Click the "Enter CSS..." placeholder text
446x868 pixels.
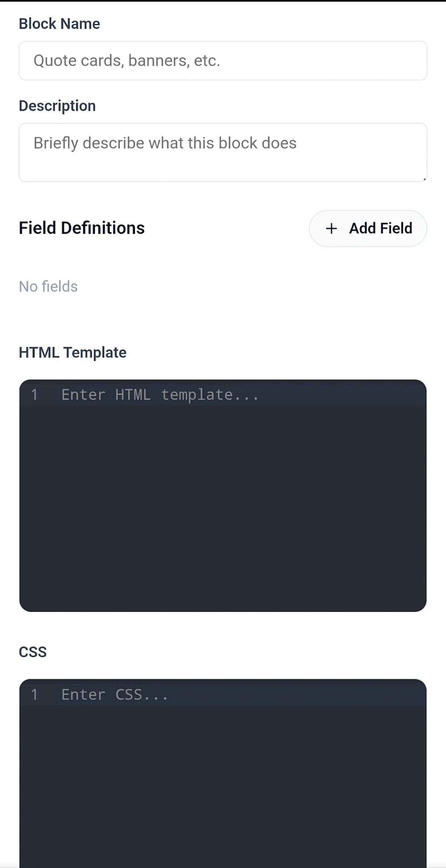pos(115,695)
